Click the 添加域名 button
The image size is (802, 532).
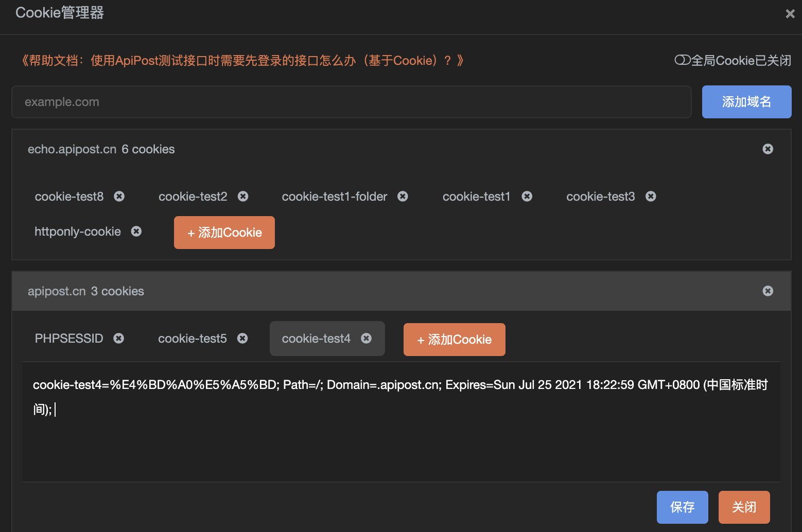[746, 102]
